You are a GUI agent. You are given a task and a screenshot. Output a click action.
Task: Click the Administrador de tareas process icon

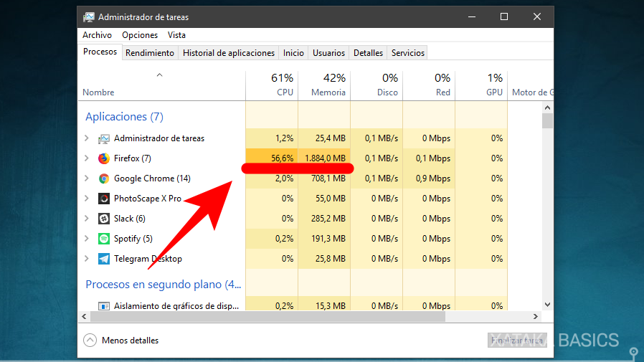tap(104, 138)
